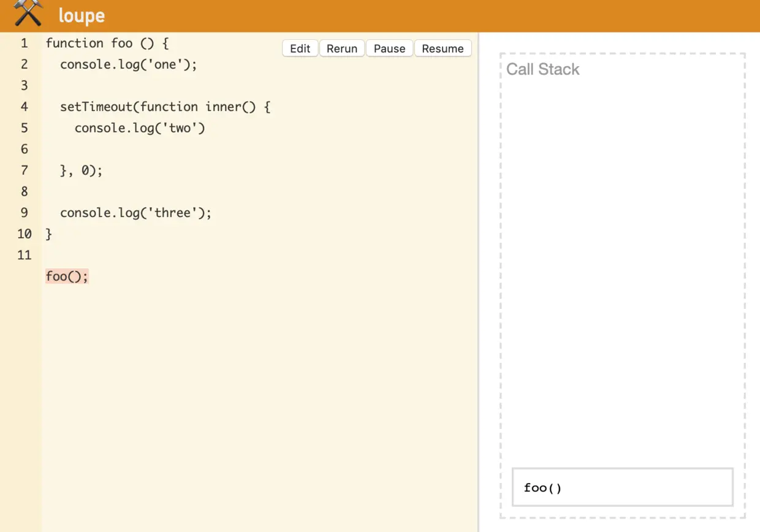
Task: Click the loupe title text
Action: coord(82,16)
